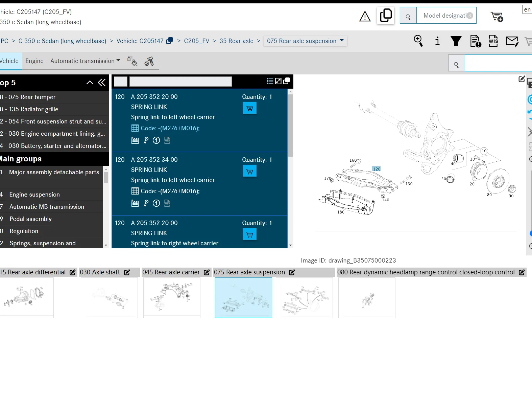Screen dimensions: 532x408
Task: Collapse sidebar with double chevron icon
Action: coord(102,83)
